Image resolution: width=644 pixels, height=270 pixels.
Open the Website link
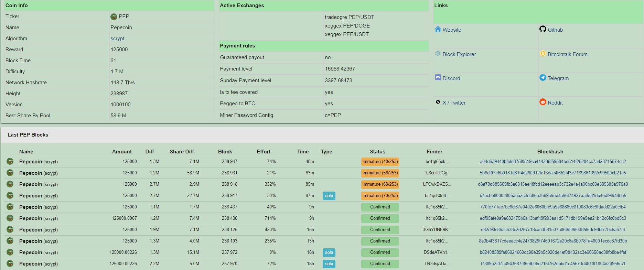452,30
